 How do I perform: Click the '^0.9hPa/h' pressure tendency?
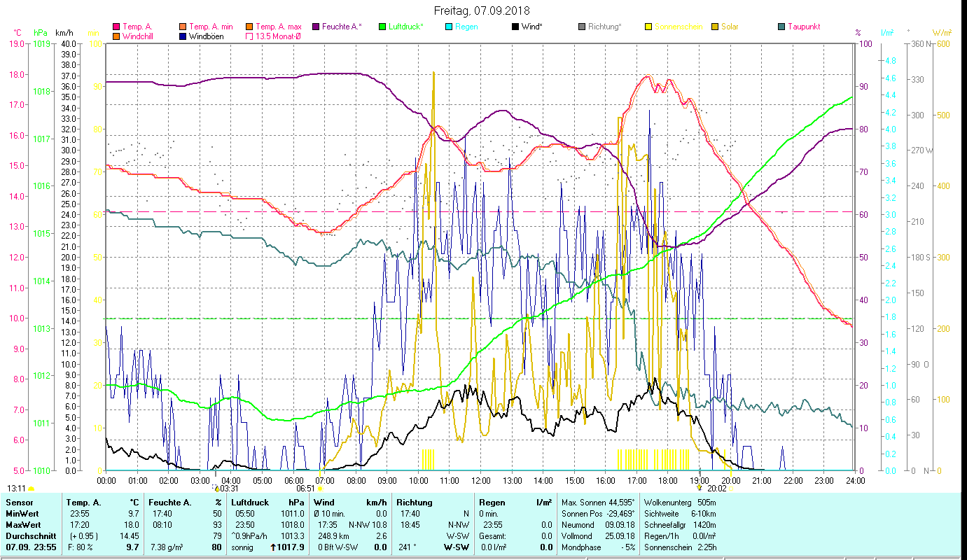[251, 536]
